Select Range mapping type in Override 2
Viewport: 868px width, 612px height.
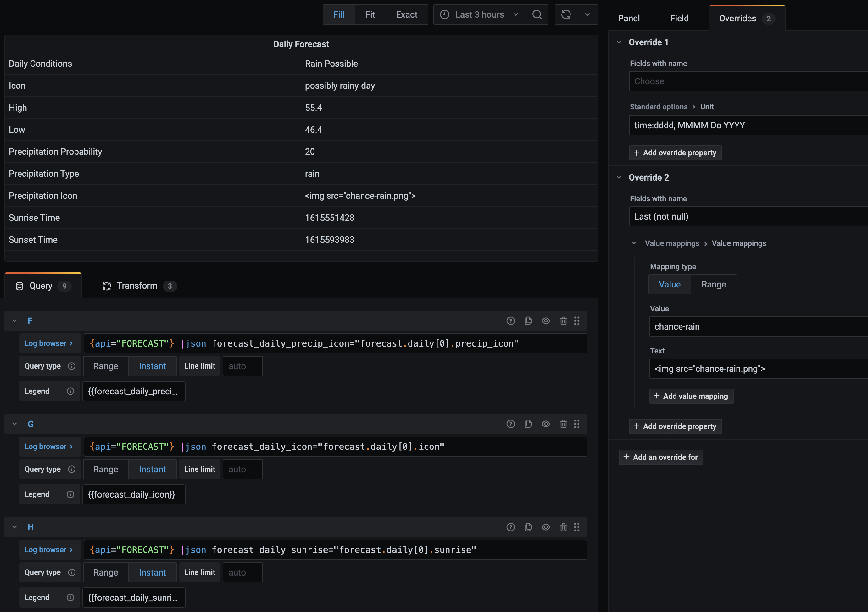pos(714,284)
